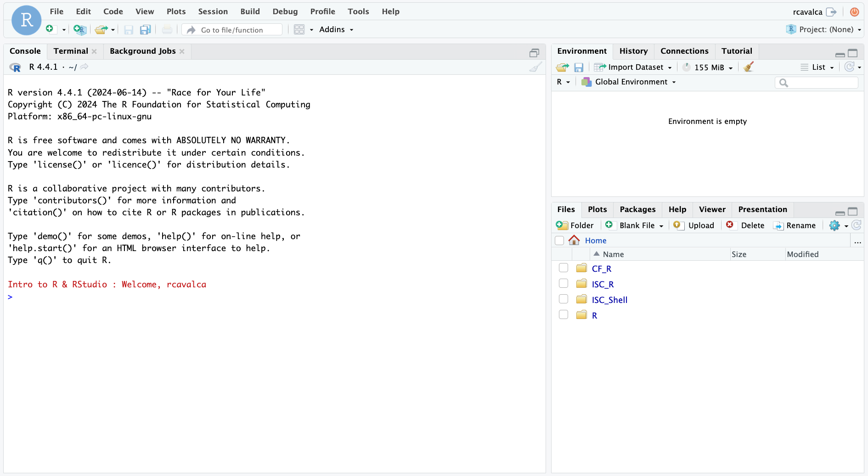The image size is (868, 476).
Task: Click the Rename button
Action: (x=794, y=225)
